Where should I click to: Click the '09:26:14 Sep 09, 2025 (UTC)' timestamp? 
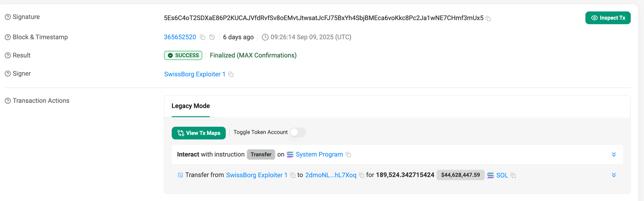[311, 37]
